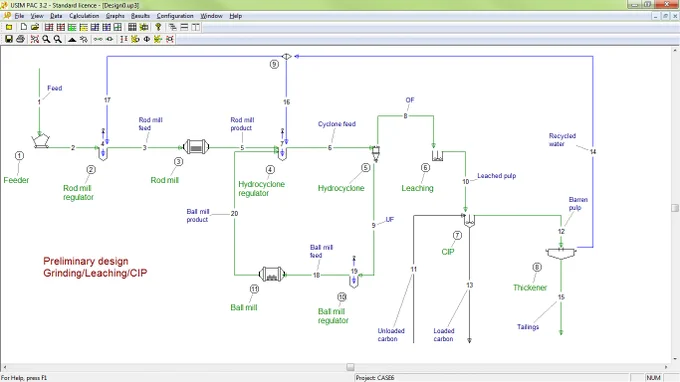Click the 'Rod mill product' stream label
This screenshot has width=680, height=382.
pos(242,124)
